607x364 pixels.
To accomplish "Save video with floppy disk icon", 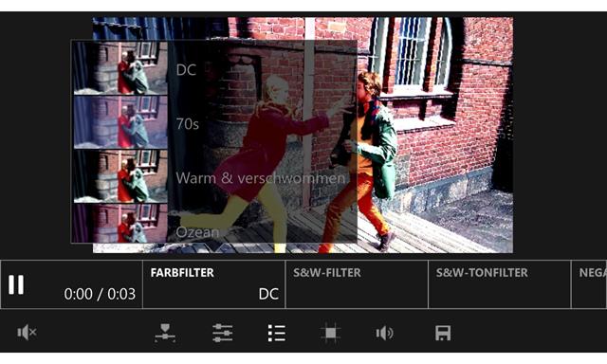I will click(x=443, y=333).
